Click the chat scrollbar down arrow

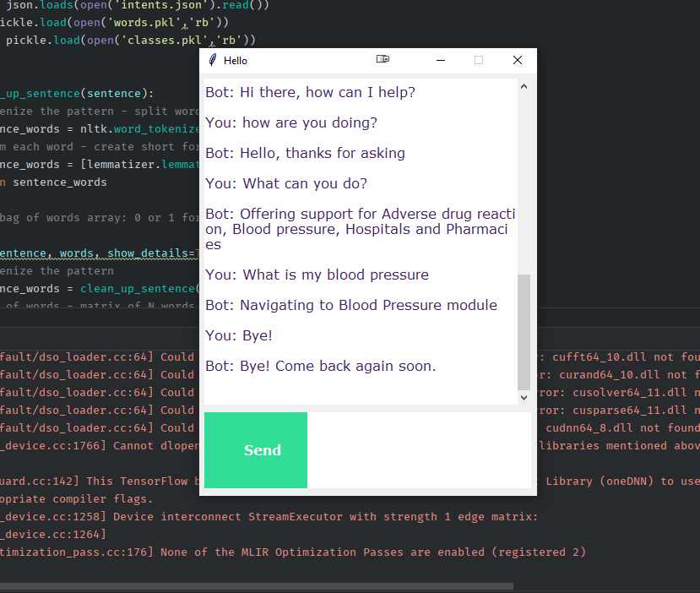click(x=524, y=397)
